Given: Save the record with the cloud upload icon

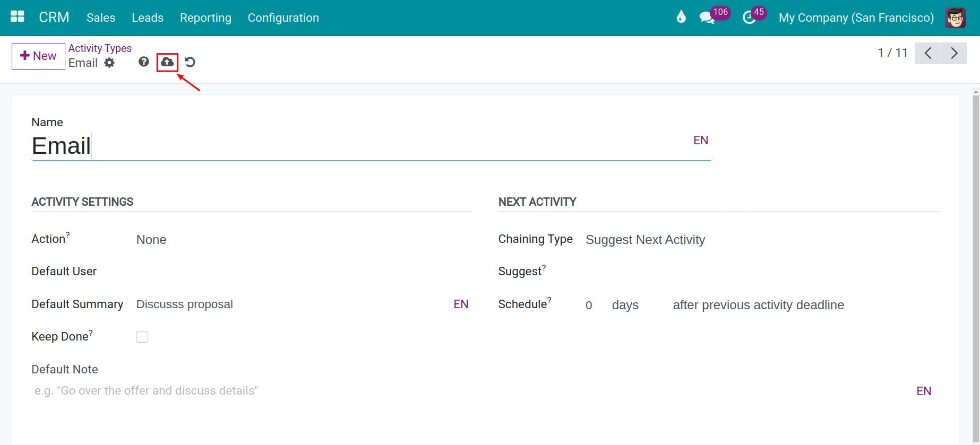Looking at the screenshot, I should coord(167,62).
